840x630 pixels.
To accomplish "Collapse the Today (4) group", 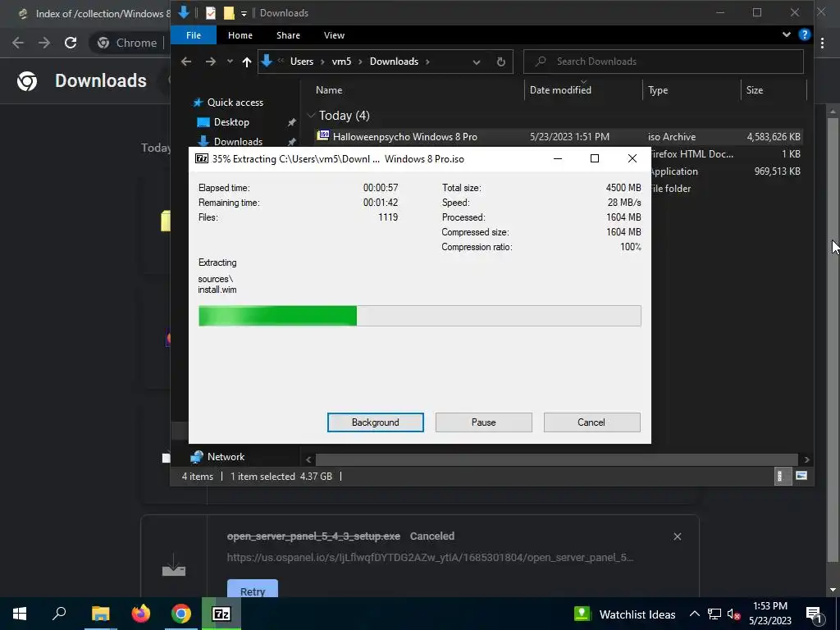I will point(311,116).
